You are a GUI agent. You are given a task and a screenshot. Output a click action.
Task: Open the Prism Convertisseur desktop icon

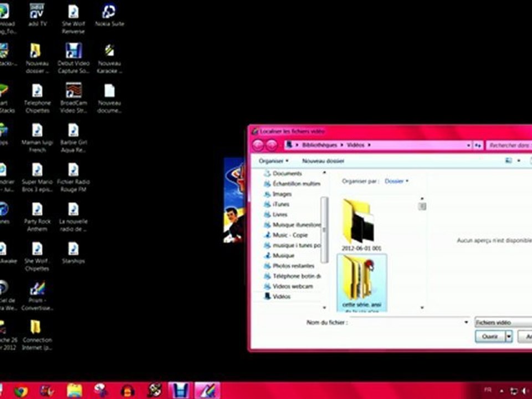37,296
